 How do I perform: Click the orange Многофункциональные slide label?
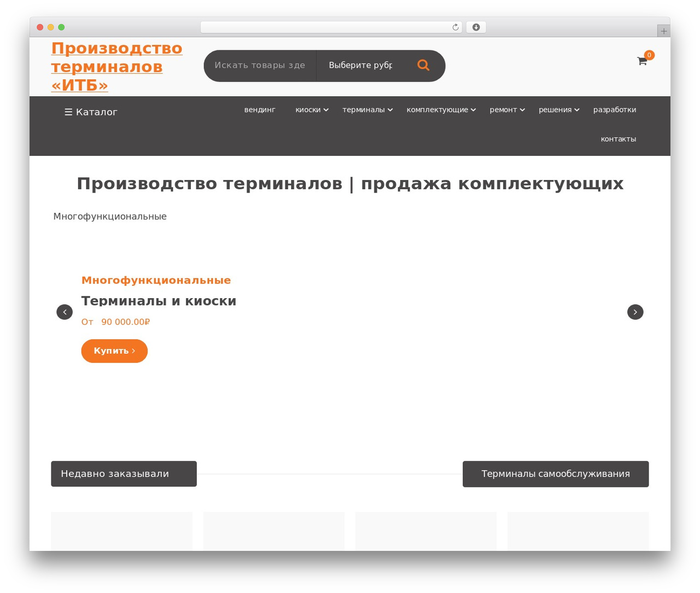click(156, 280)
